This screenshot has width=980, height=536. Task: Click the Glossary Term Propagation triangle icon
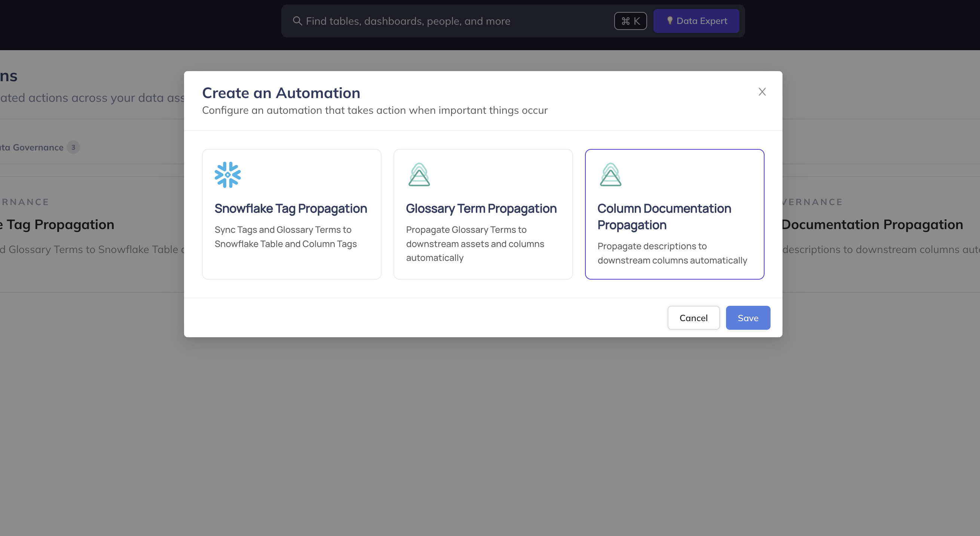click(419, 175)
